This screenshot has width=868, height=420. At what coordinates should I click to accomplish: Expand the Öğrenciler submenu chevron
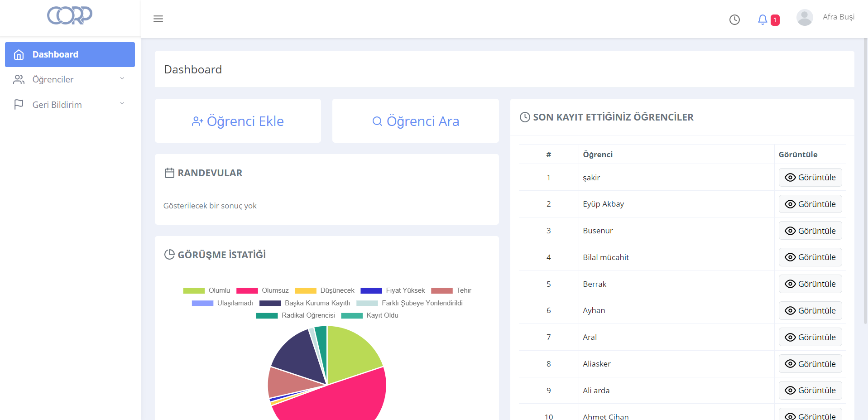click(x=122, y=79)
